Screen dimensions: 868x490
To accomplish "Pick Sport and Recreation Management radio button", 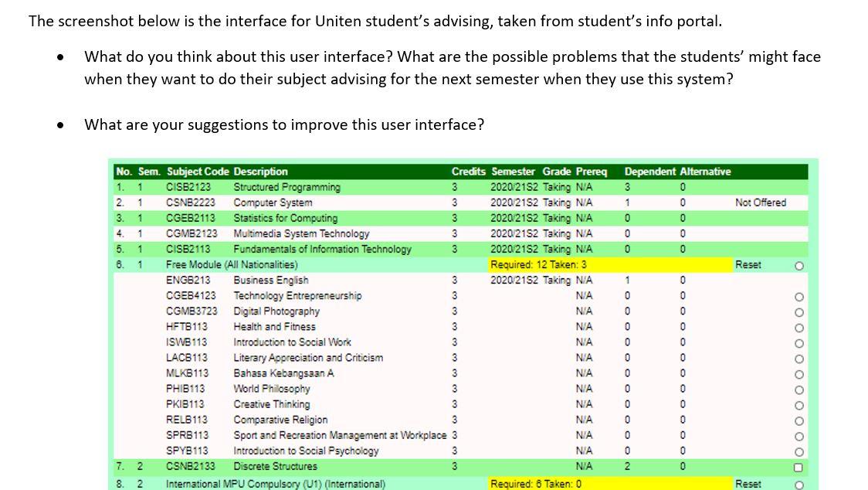I will pos(798,437).
